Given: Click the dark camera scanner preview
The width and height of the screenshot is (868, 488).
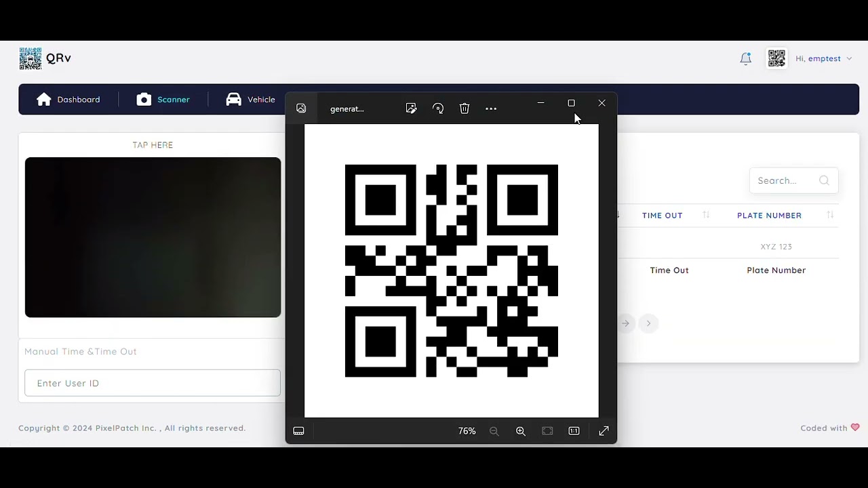Looking at the screenshot, I should pyautogui.click(x=153, y=237).
